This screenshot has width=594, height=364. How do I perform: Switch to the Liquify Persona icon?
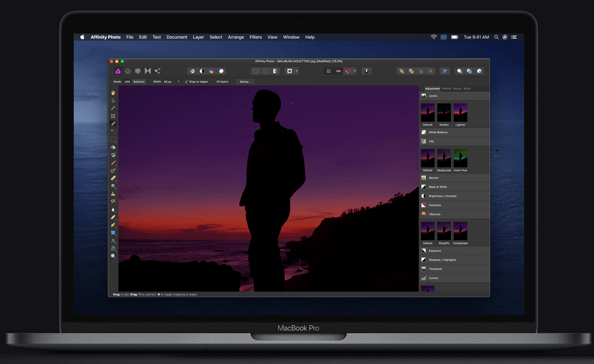(128, 71)
